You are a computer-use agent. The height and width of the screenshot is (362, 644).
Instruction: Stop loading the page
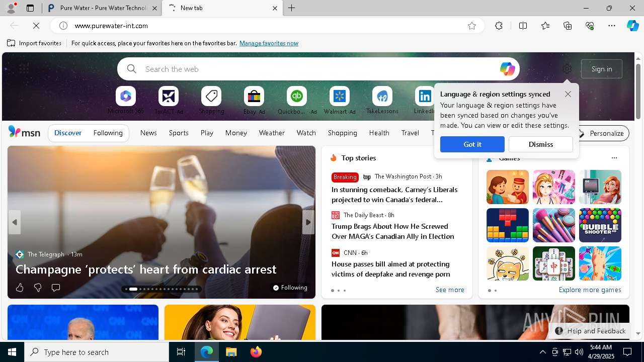point(36,26)
